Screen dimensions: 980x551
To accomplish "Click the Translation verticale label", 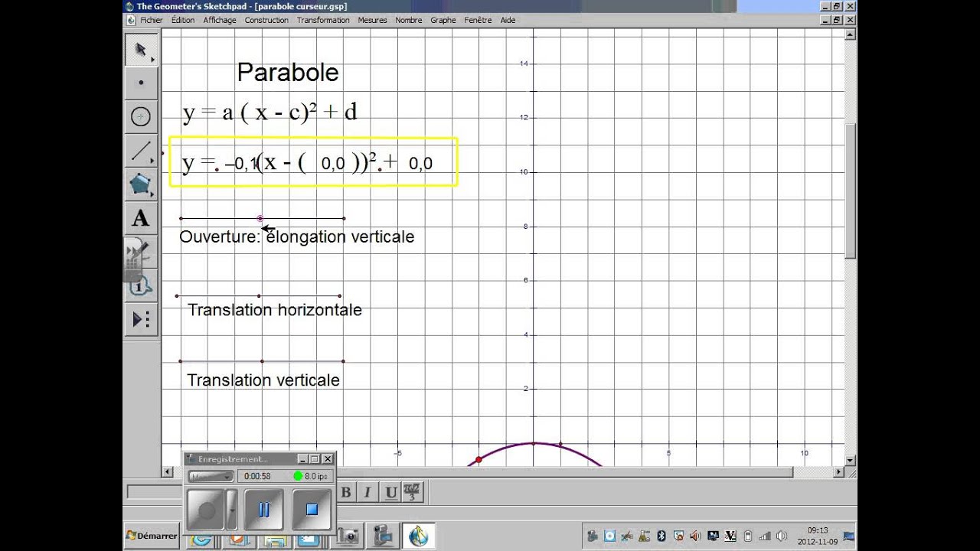I will [263, 380].
